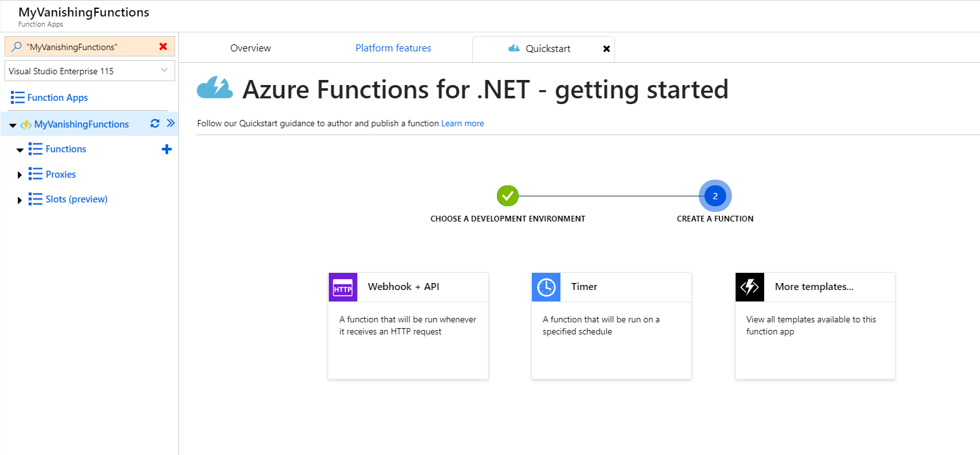
Task: Click the blue Timer clock icon
Action: pos(546,287)
